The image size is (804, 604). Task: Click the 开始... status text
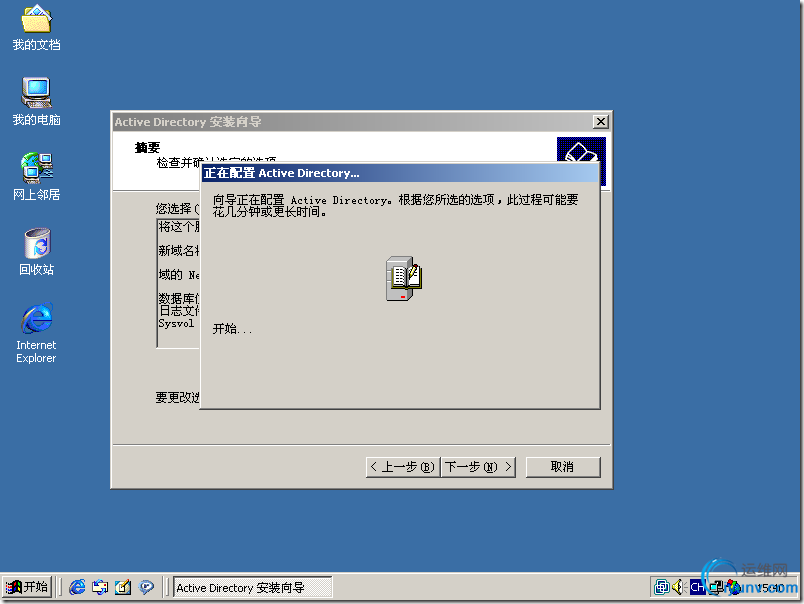(x=232, y=329)
